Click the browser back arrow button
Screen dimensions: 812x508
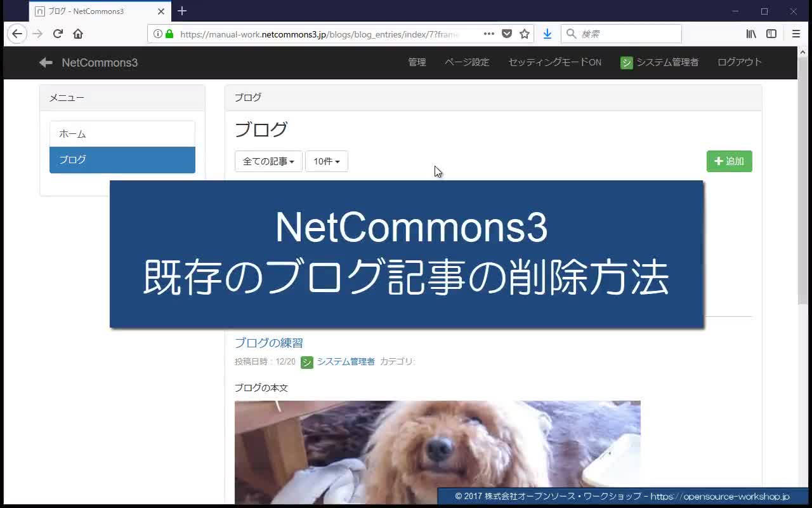point(17,34)
